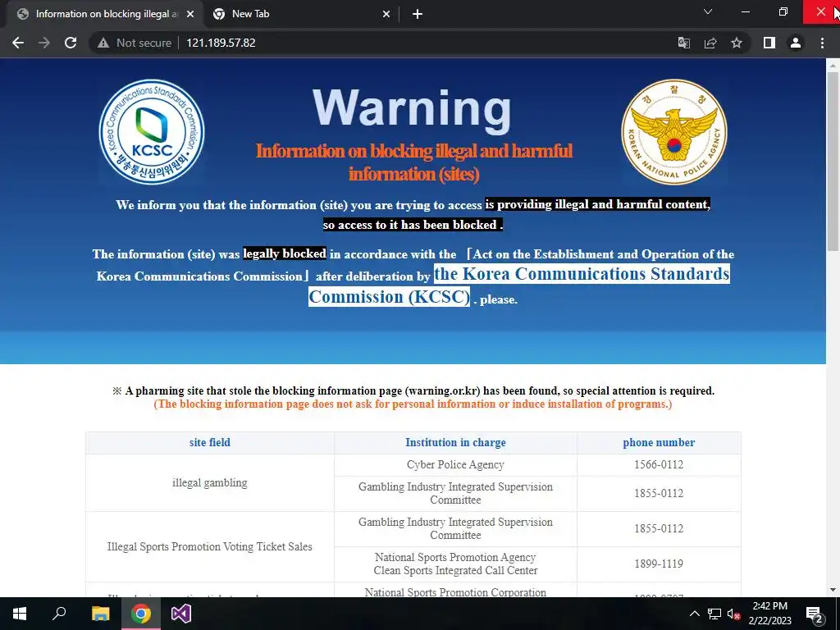The height and width of the screenshot is (630, 840).
Task: Open File Explorer from the taskbar
Action: [x=100, y=614]
